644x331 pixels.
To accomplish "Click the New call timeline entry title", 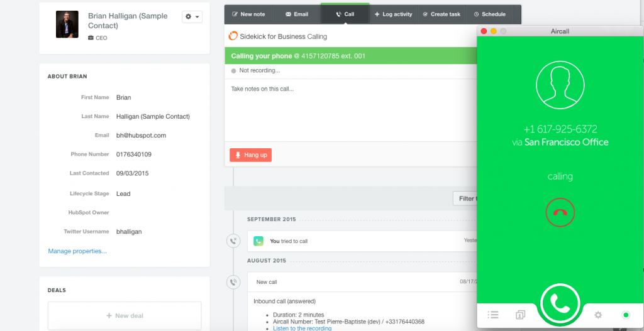I will click(267, 282).
